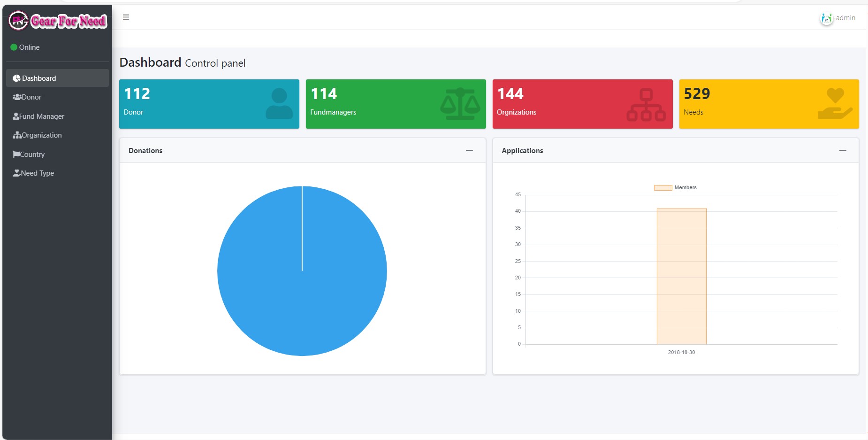Click the 2018-10-30 axis label
The width and height of the screenshot is (868, 440).
(681, 352)
